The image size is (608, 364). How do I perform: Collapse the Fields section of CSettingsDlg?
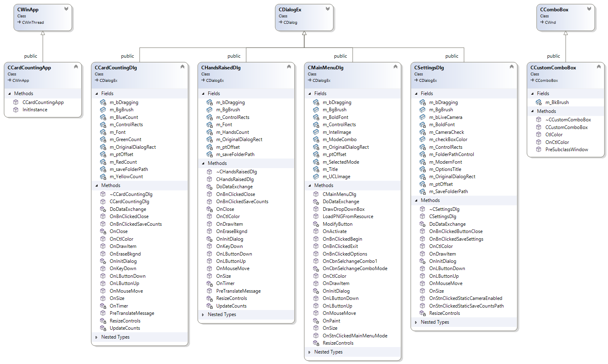click(417, 93)
